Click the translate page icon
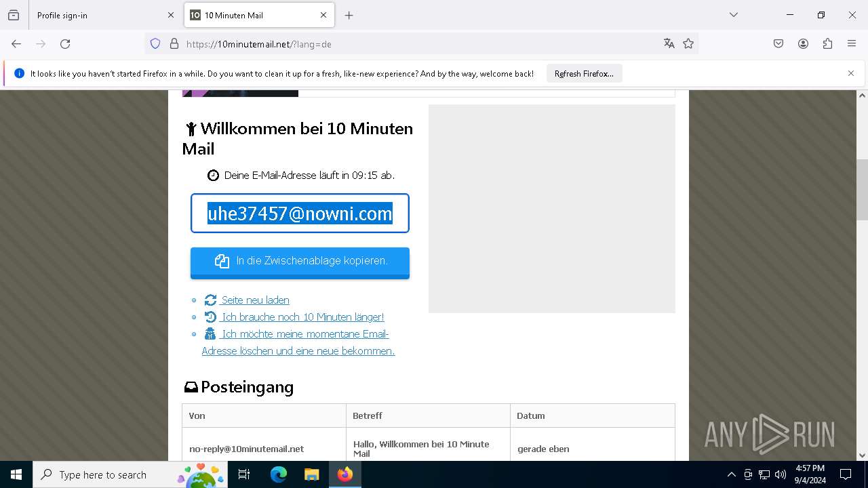 [669, 44]
